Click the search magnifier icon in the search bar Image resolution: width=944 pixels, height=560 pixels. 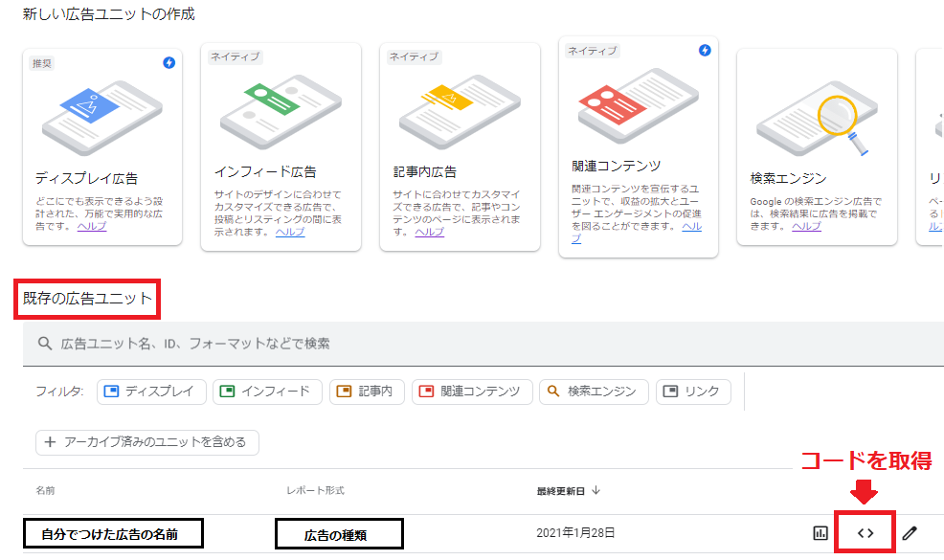45,344
